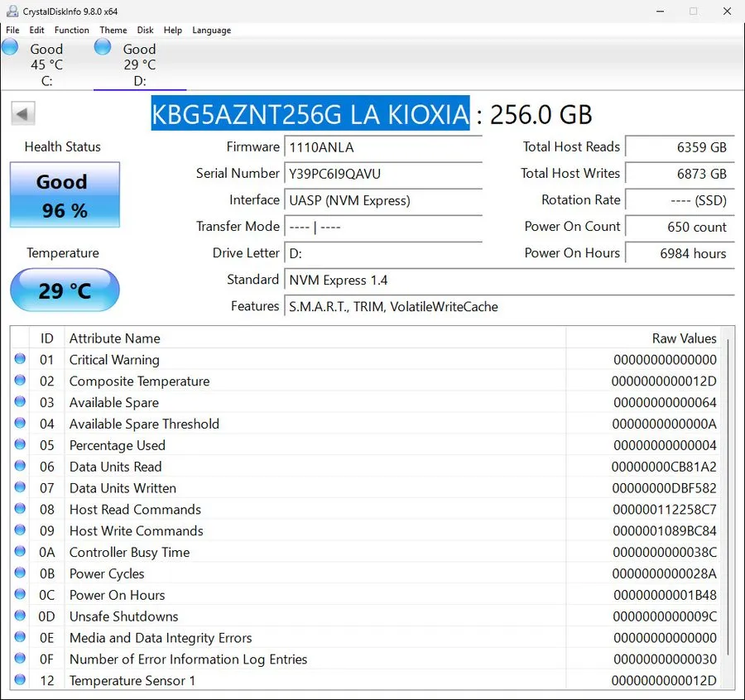The width and height of the screenshot is (745, 700).
Task: Click the ID column header
Action: [46, 338]
